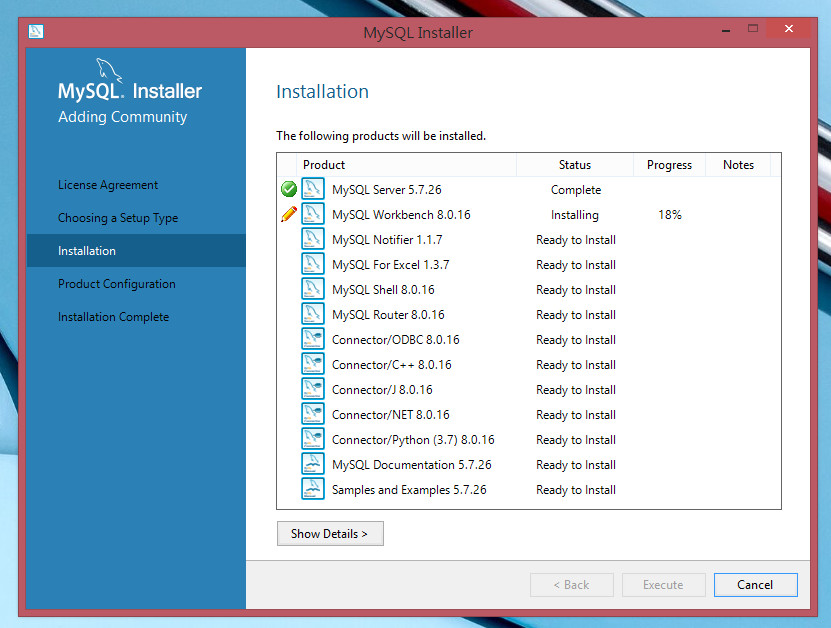Screen dimensions: 831x628
Task: Click Ready to Install for MySQL Shell
Action: (576, 289)
